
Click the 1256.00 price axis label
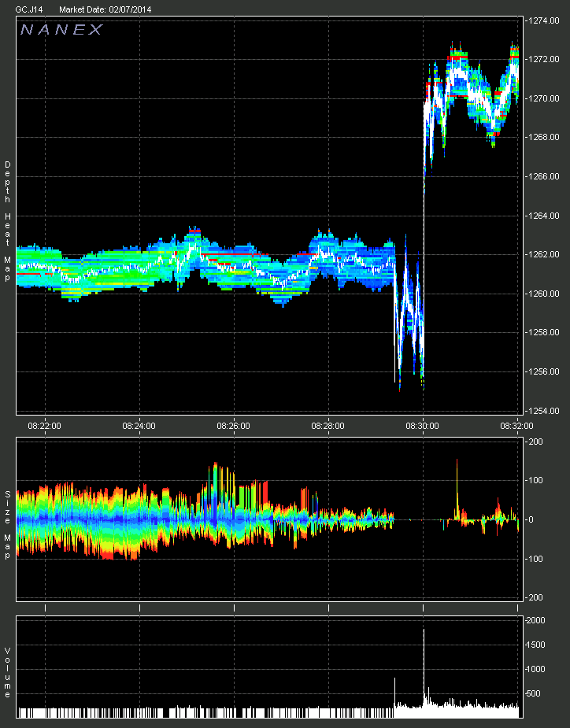click(x=543, y=371)
